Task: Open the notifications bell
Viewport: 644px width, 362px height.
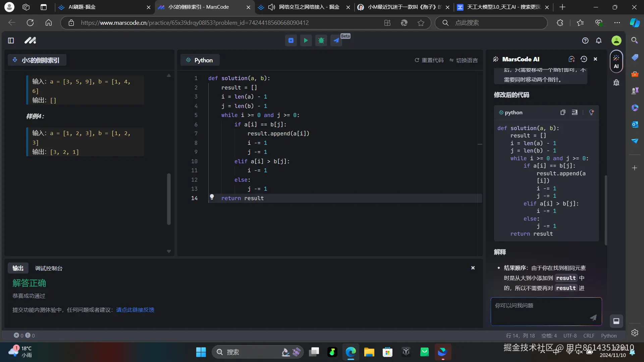Action: (x=599, y=41)
